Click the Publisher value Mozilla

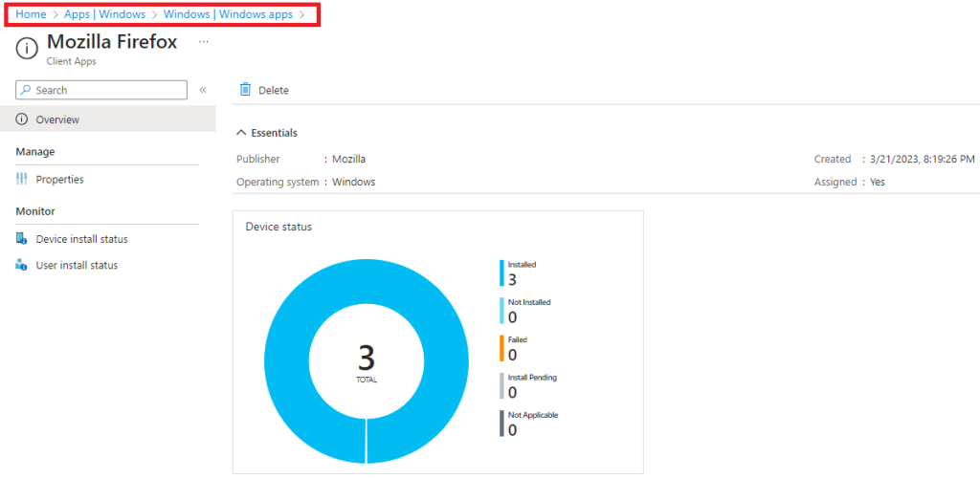[x=348, y=160]
